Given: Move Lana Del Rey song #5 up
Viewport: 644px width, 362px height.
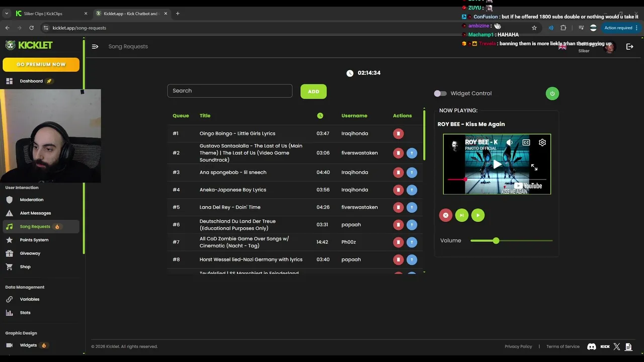Looking at the screenshot, I should 412,207.
